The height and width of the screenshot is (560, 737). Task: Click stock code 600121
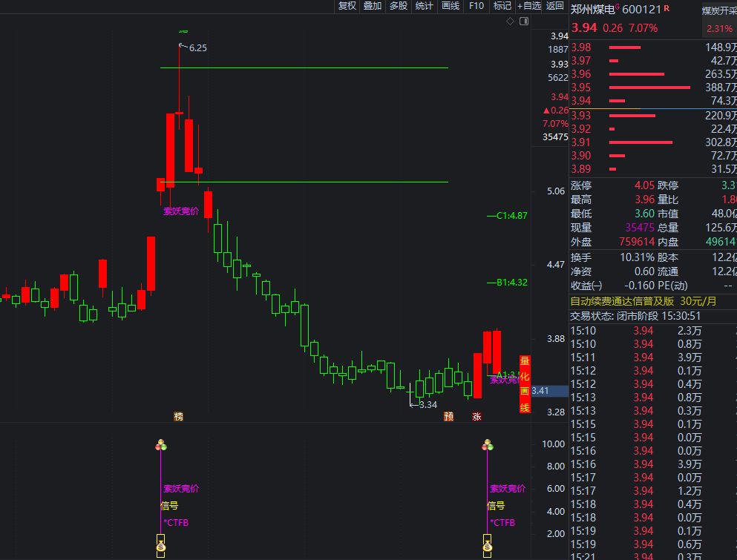tap(641, 10)
